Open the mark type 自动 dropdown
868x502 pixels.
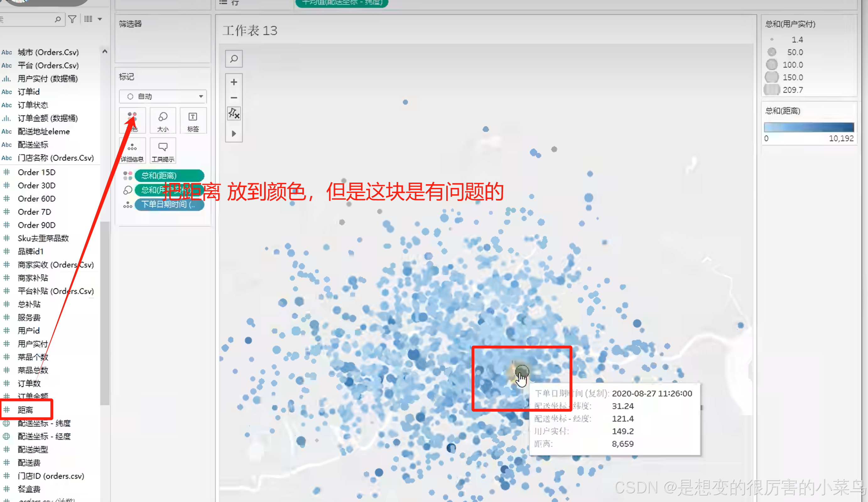click(163, 97)
